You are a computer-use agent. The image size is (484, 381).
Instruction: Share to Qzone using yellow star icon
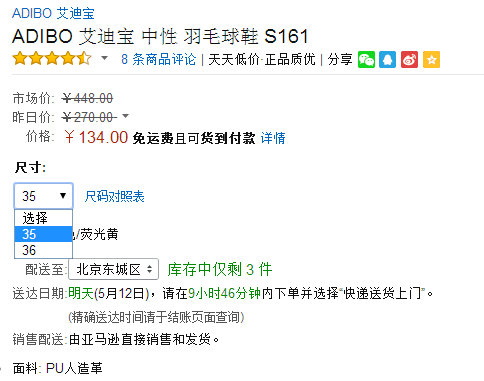pyautogui.click(x=431, y=60)
